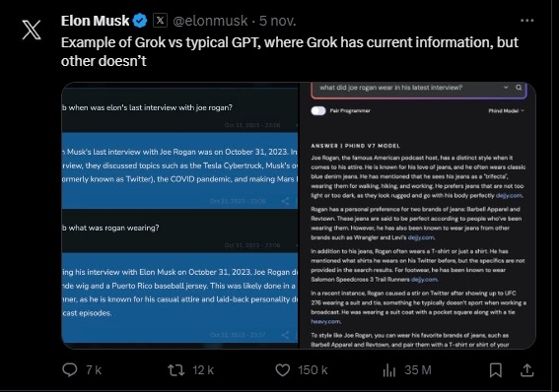Viewport: 559px width, 392px height.
Task: Click the X affiliation badge beside name
Action: [x=160, y=21]
